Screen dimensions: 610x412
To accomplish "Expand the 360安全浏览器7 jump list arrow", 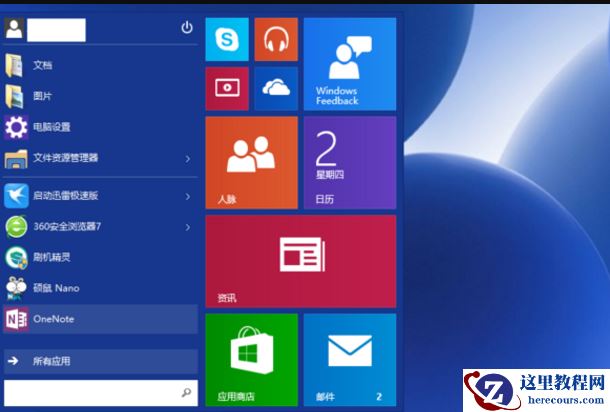I will point(188,227).
